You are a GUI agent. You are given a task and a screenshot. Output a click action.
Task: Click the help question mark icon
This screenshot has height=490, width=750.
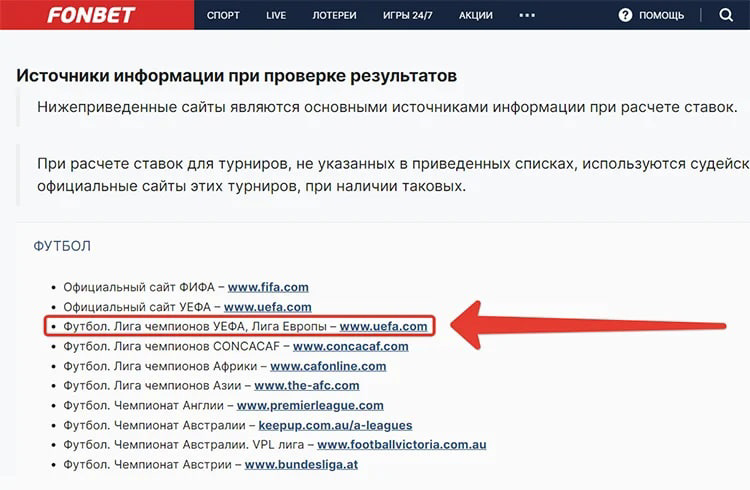(x=626, y=15)
